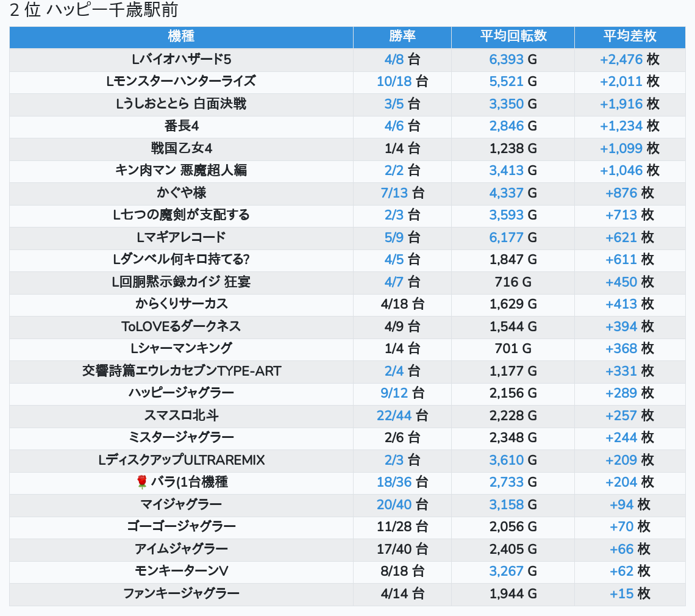Image resolution: width=695 pixels, height=616 pixels.
Task: Click the +2,476 average difference value
Action: [x=621, y=59]
